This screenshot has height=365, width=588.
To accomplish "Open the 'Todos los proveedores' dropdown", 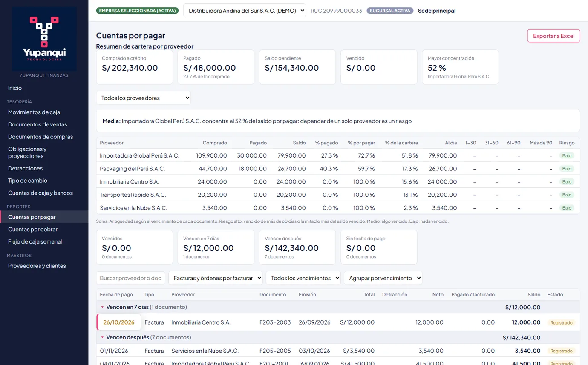I will pyautogui.click(x=144, y=98).
